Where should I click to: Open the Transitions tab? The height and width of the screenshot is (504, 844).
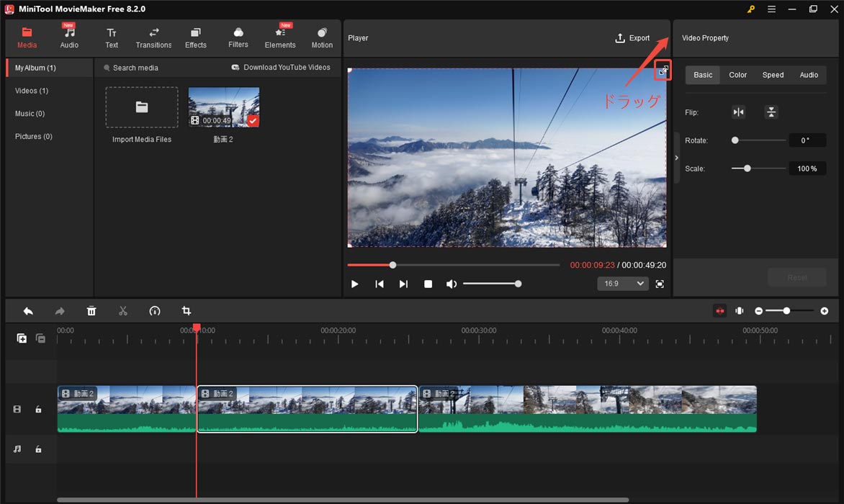pyautogui.click(x=153, y=38)
